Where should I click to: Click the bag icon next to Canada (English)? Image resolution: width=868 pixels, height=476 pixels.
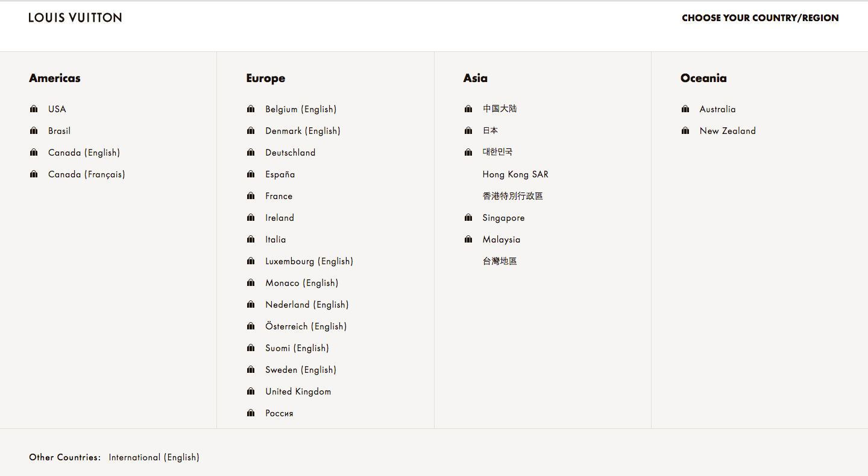pyautogui.click(x=34, y=153)
